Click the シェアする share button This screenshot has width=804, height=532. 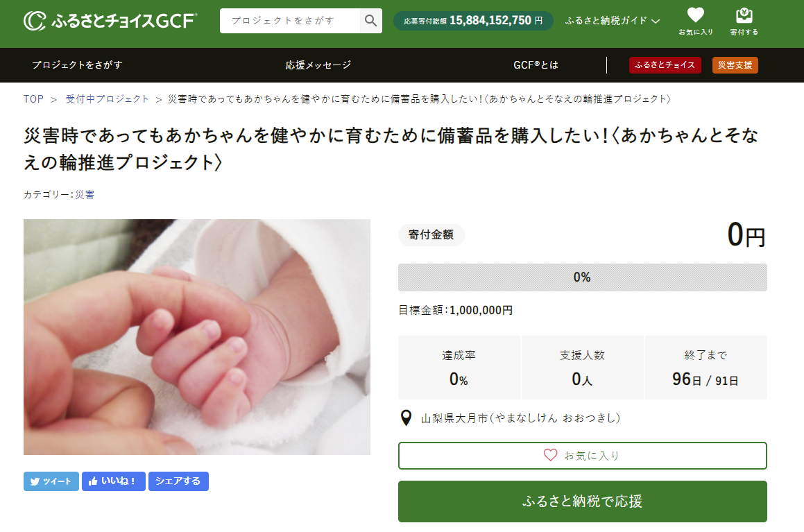click(x=178, y=481)
